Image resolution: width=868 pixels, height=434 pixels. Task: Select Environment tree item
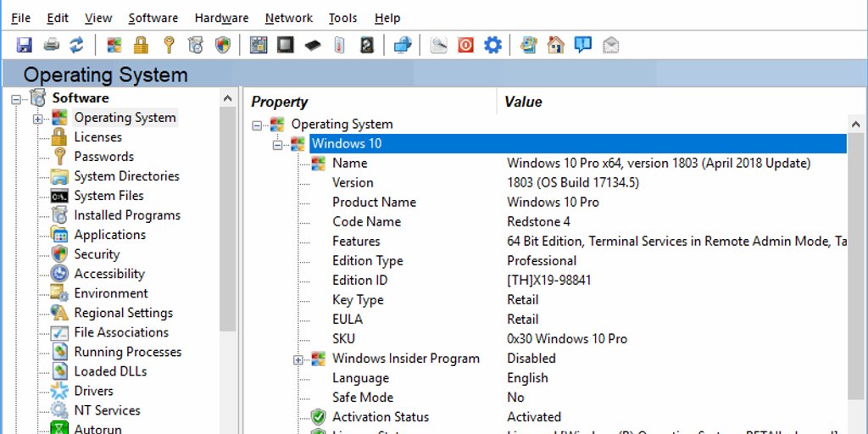pos(111,293)
